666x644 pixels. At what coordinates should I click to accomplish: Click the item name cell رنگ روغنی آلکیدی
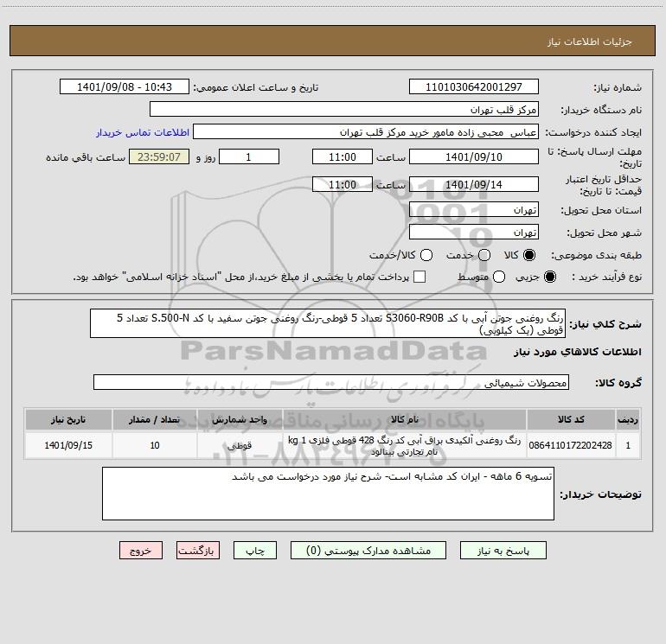[x=405, y=445]
